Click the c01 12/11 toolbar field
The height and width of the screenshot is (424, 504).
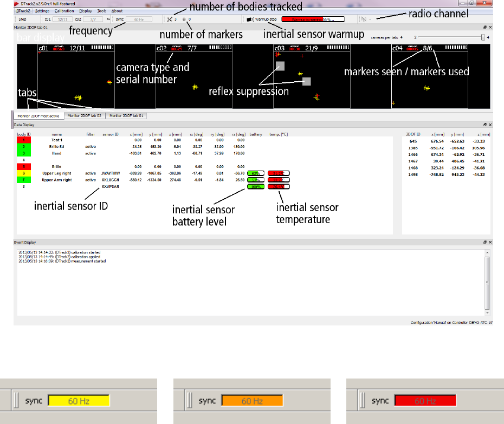pyautogui.click(x=62, y=19)
